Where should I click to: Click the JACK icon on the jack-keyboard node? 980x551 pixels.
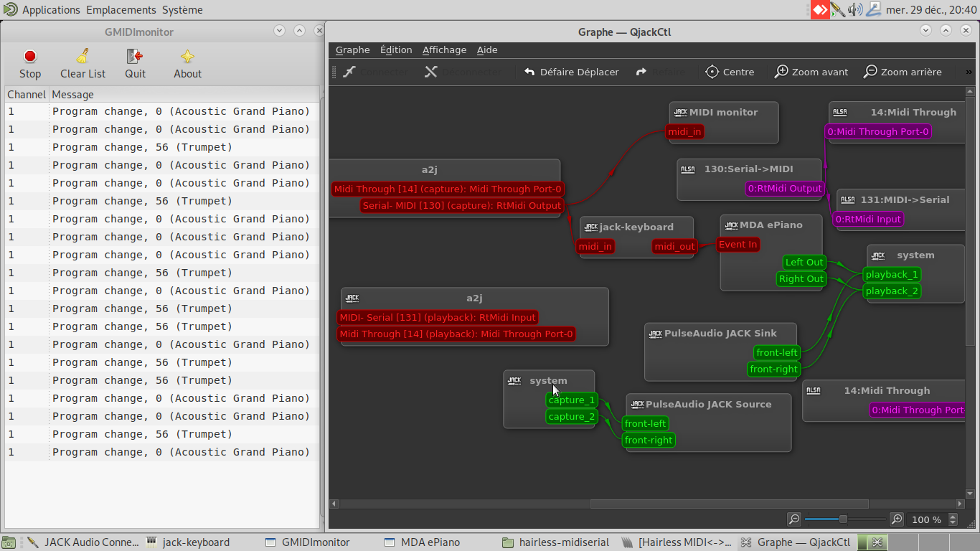point(591,227)
